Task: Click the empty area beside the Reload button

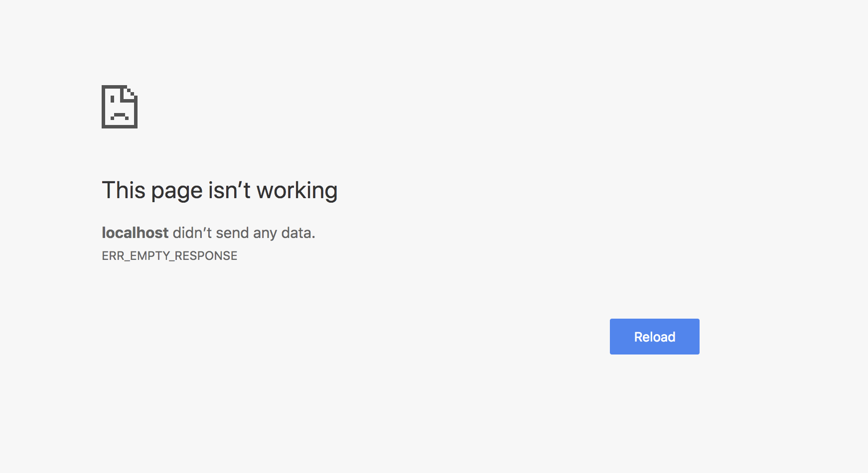Action: (772, 336)
